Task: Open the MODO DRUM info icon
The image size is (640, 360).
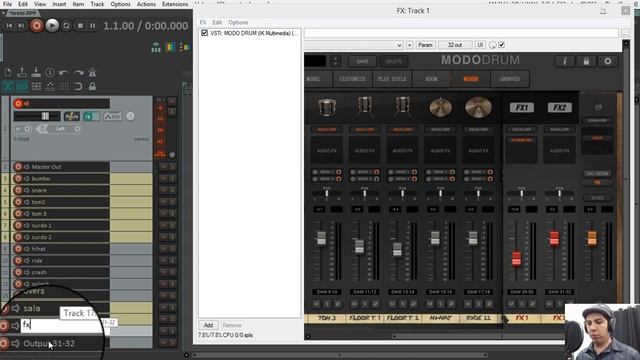Action: [x=565, y=61]
